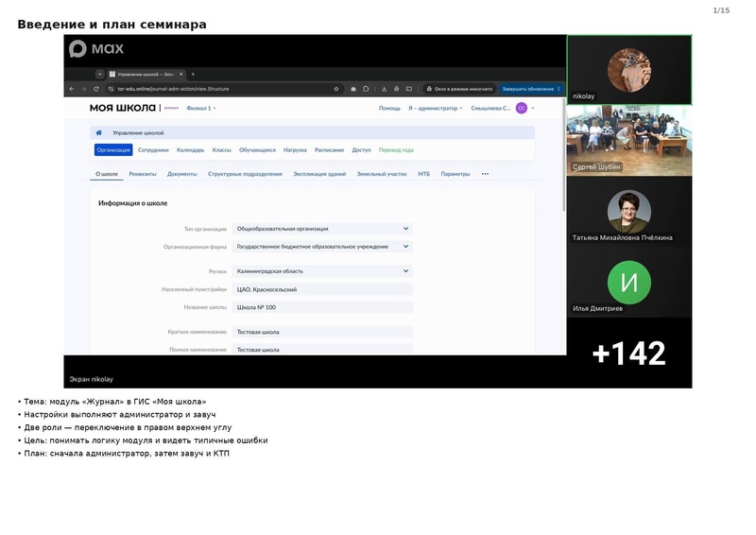The width and height of the screenshot is (756, 535).
Task: Click the 'Населенный пункт/район' field
Action: click(322, 289)
